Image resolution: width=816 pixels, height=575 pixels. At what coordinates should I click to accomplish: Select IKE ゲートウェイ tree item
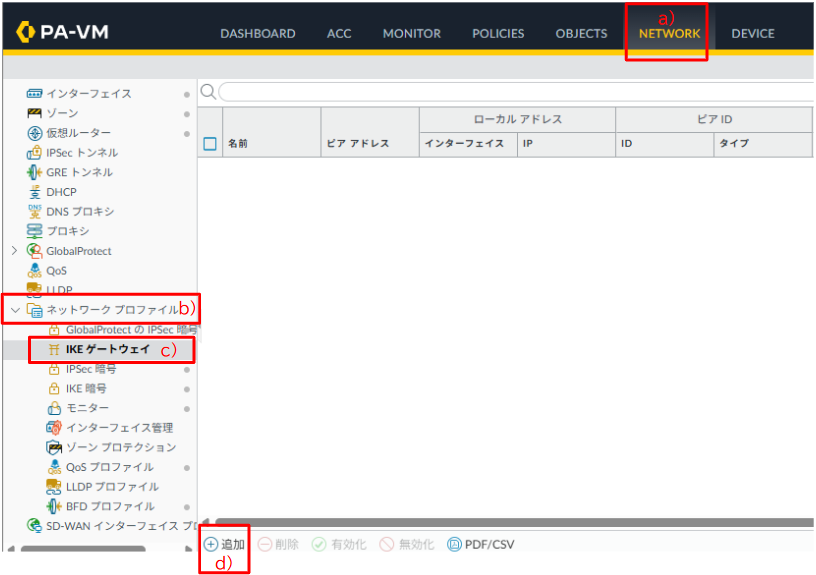107,349
